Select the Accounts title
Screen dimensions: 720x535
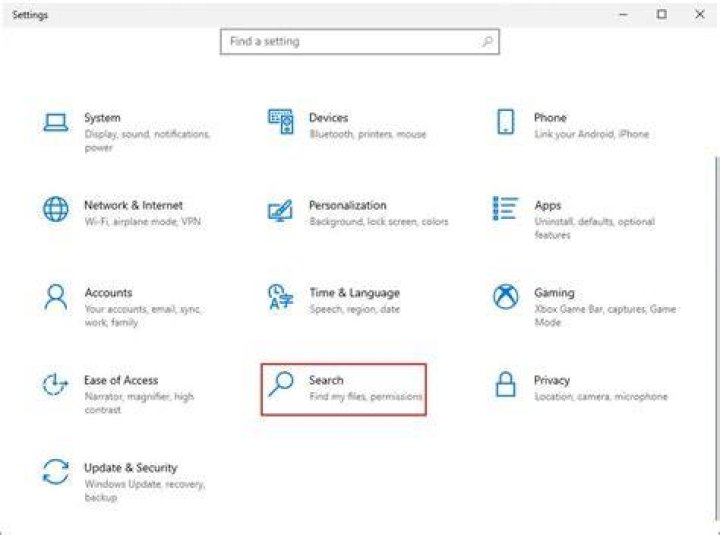coord(108,293)
